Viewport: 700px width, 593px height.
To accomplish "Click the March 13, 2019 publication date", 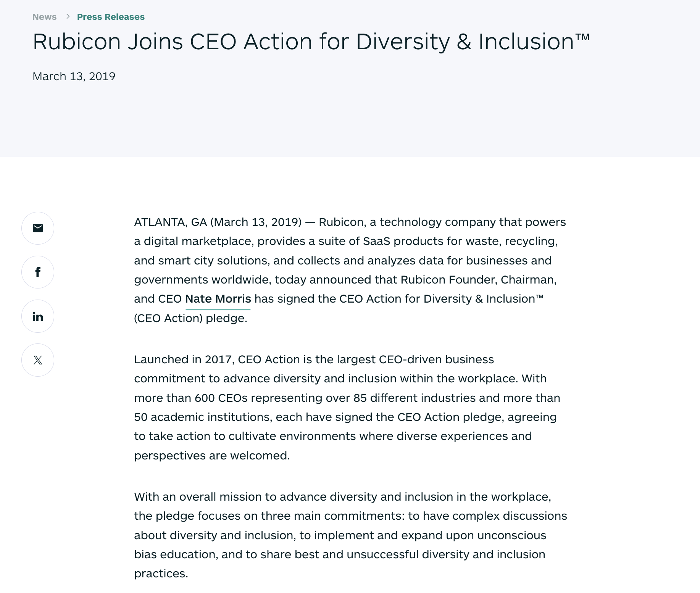I will 74,76.
